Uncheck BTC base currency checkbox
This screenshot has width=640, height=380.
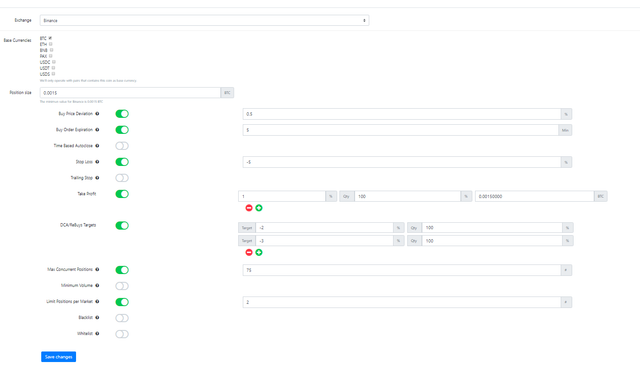pos(50,38)
